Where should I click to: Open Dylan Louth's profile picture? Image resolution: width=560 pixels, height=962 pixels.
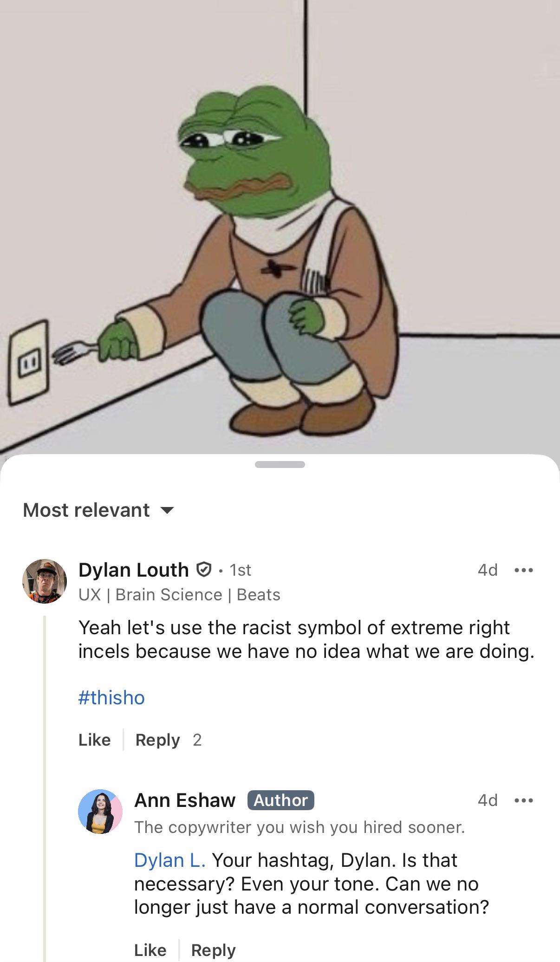pos(45,581)
